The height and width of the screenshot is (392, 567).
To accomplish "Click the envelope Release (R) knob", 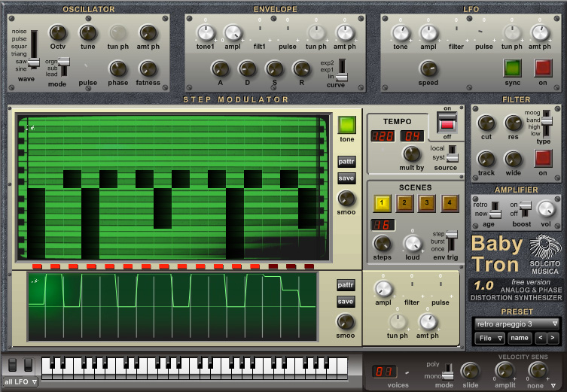I will (302, 68).
